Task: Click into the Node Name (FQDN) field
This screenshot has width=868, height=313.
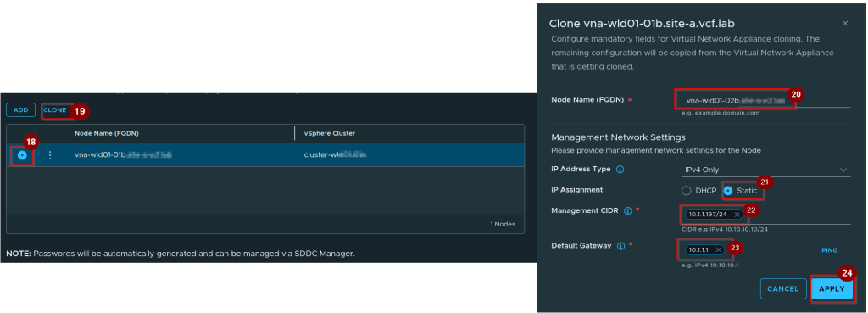Action: click(763, 100)
